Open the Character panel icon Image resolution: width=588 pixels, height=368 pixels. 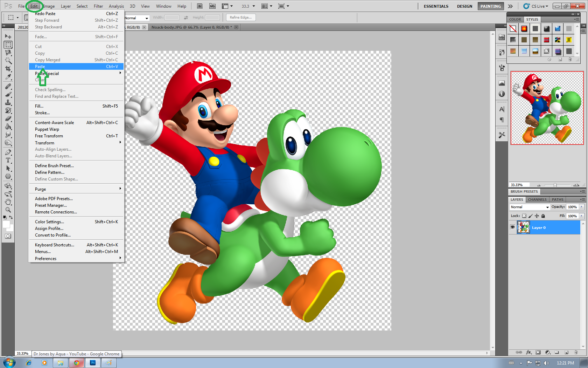(x=502, y=109)
